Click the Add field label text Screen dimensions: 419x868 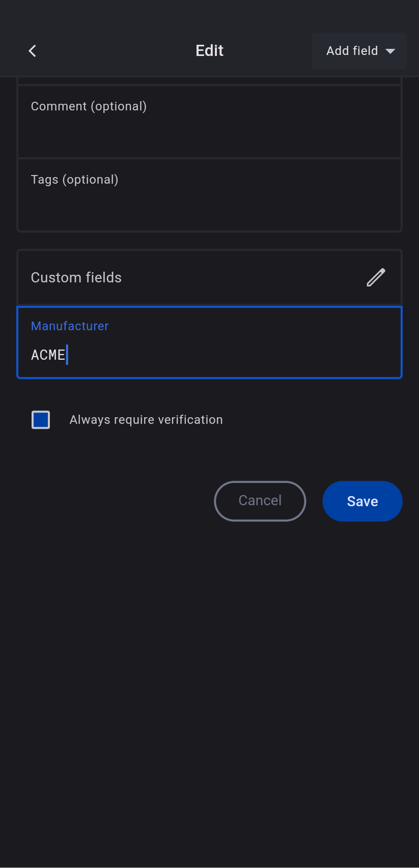352,51
